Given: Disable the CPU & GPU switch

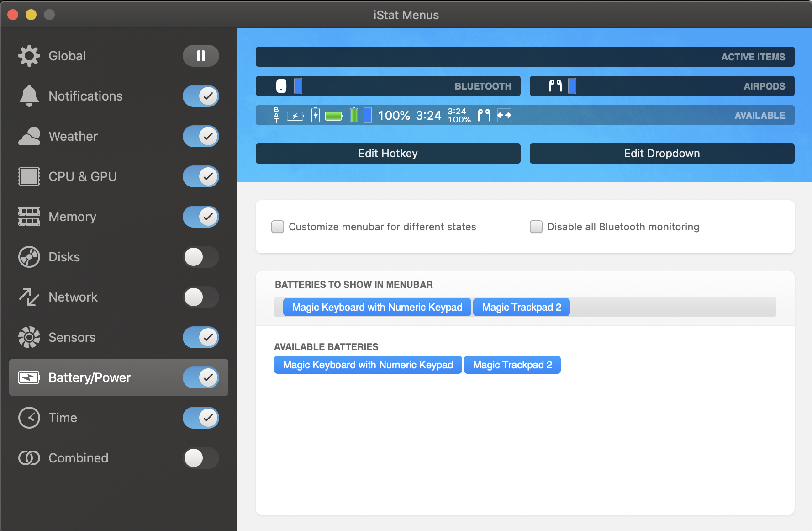Looking at the screenshot, I should coord(201,176).
